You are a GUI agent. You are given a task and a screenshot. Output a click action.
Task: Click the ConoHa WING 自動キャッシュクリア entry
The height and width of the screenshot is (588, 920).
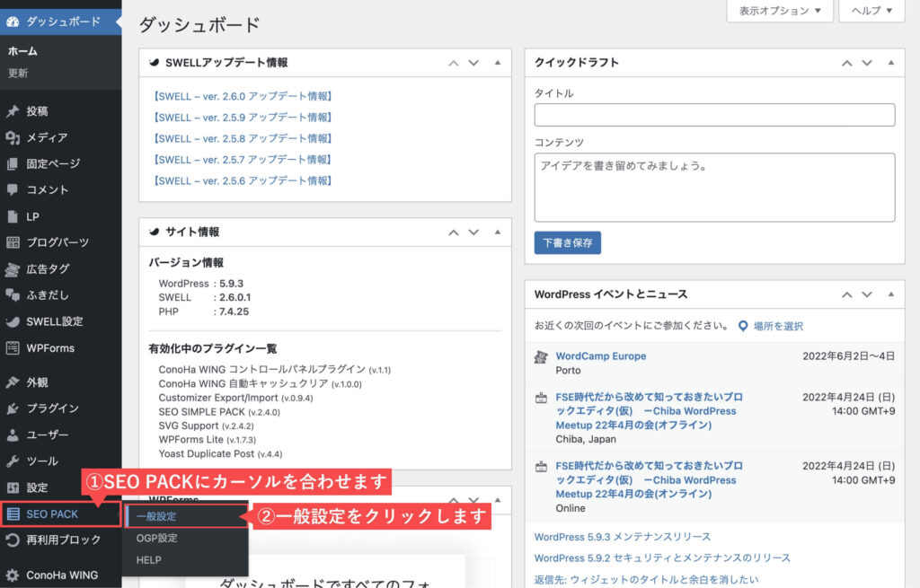[260, 384]
